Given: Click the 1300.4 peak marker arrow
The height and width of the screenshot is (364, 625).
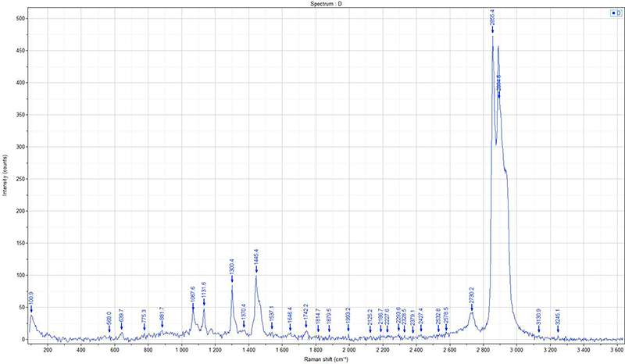Looking at the screenshot, I should coord(232,279).
